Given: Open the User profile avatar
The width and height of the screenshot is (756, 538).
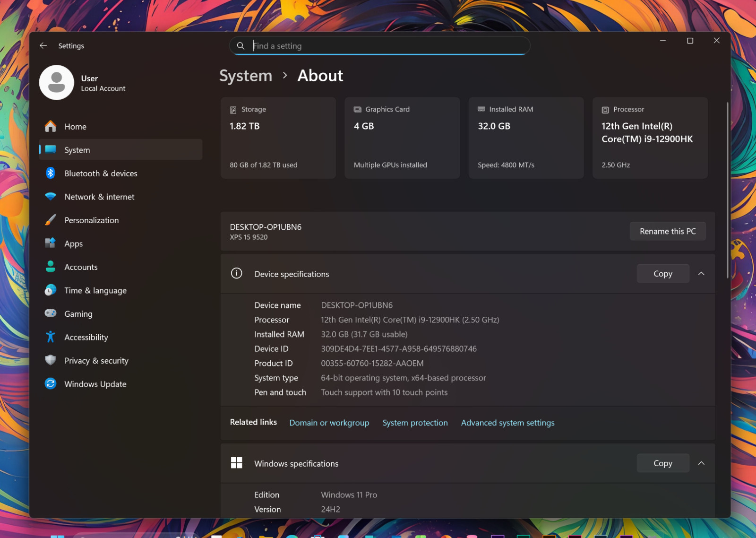Looking at the screenshot, I should [57, 83].
